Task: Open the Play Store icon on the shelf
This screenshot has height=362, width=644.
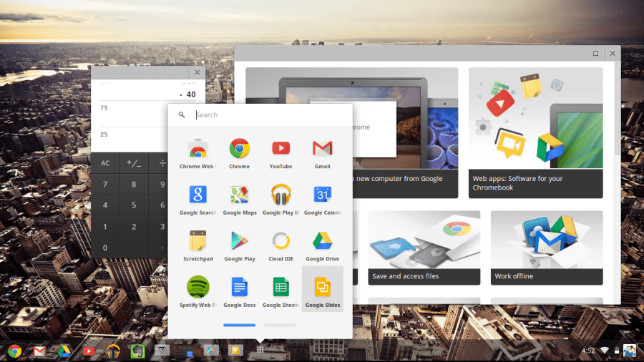Action: click(x=210, y=350)
